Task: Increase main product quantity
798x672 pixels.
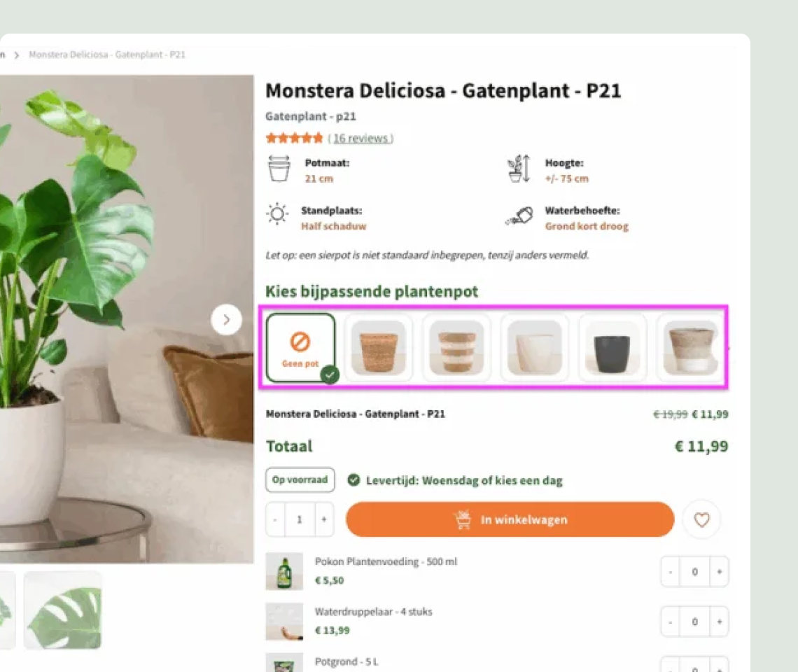Action: click(323, 519)
